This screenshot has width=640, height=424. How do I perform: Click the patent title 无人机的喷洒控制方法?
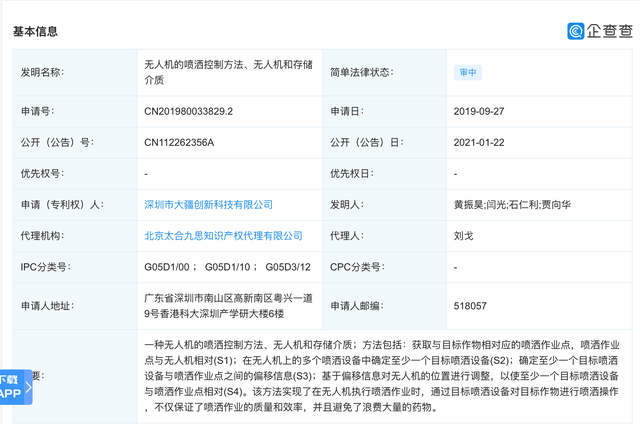click(x=228, y=73)
